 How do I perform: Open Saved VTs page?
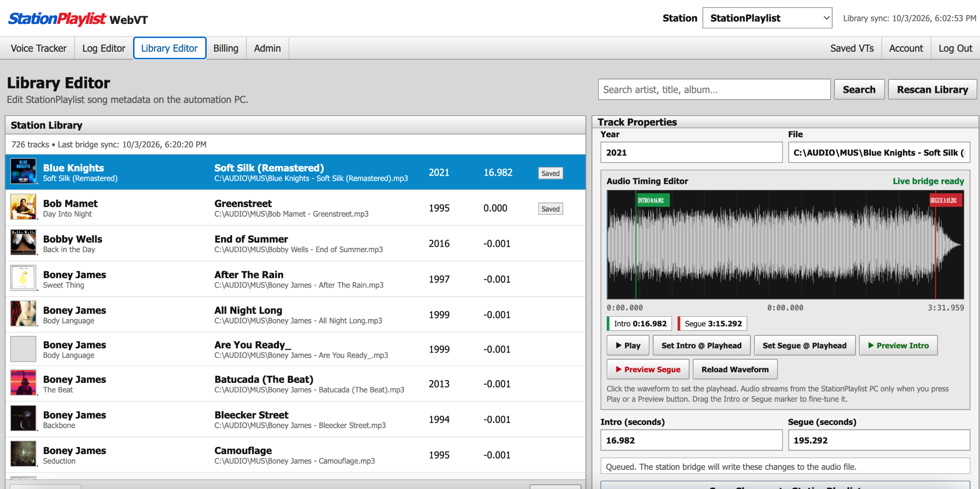click(x=852, y=48)
